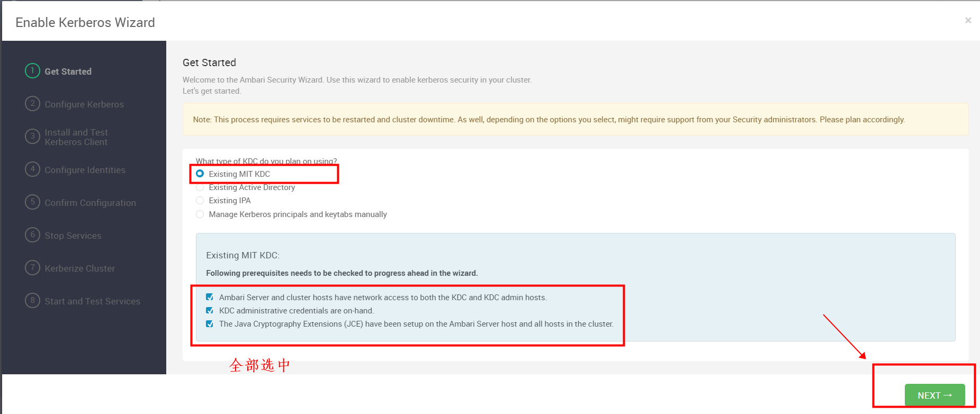Uncheck KDC administrative credentials are on-hand

coord(210,310)
